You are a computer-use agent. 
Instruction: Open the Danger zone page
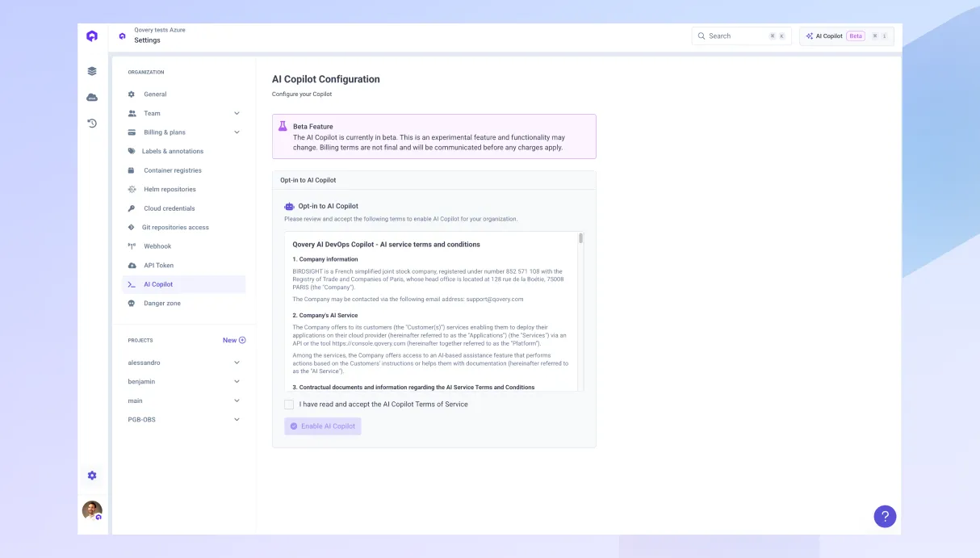click(x=184, y=303)
